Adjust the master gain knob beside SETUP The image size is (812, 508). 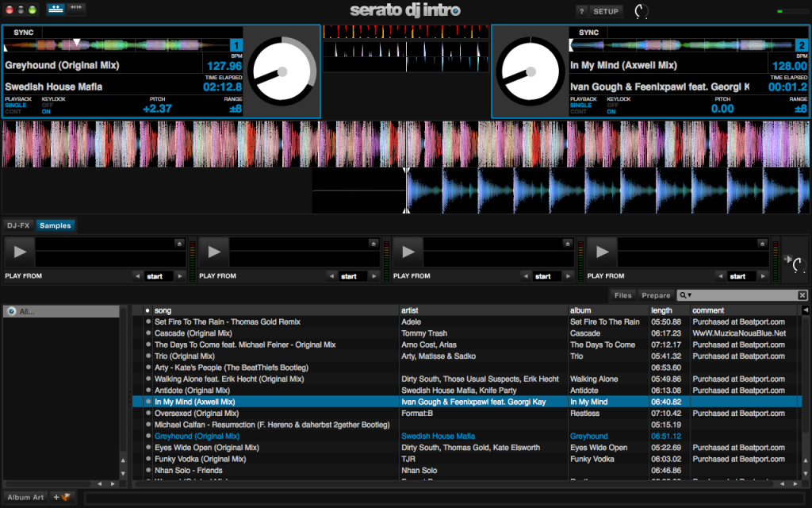641,11
